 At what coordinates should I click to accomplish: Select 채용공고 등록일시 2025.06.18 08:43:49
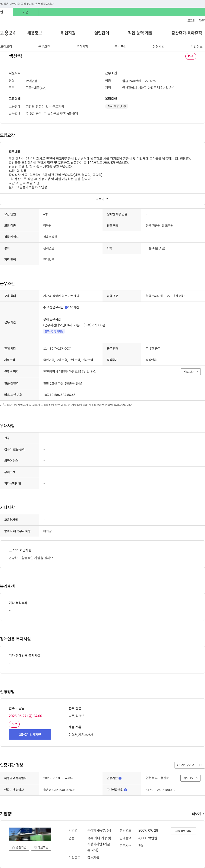[x=58, y=778]
